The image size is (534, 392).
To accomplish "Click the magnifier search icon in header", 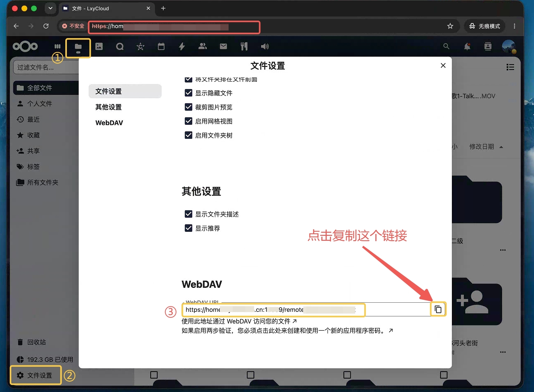I will (x=446, y=46).
